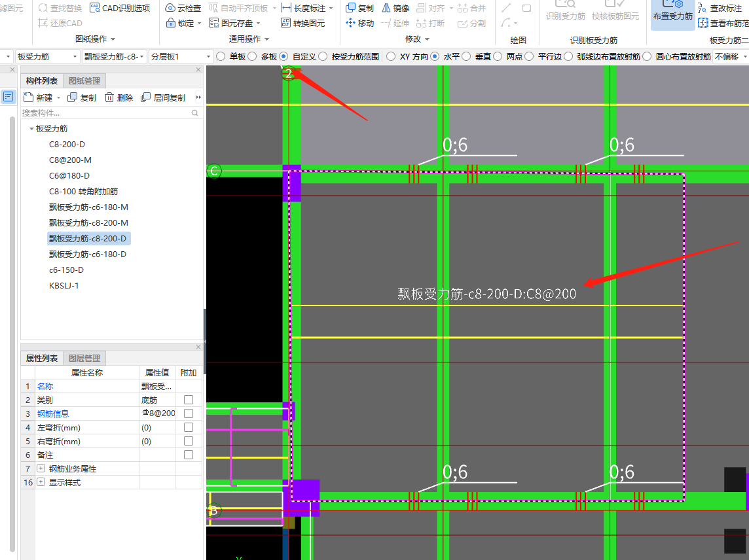Select the XY方向 radio option

pyautogui.click(x=391, y=56)
